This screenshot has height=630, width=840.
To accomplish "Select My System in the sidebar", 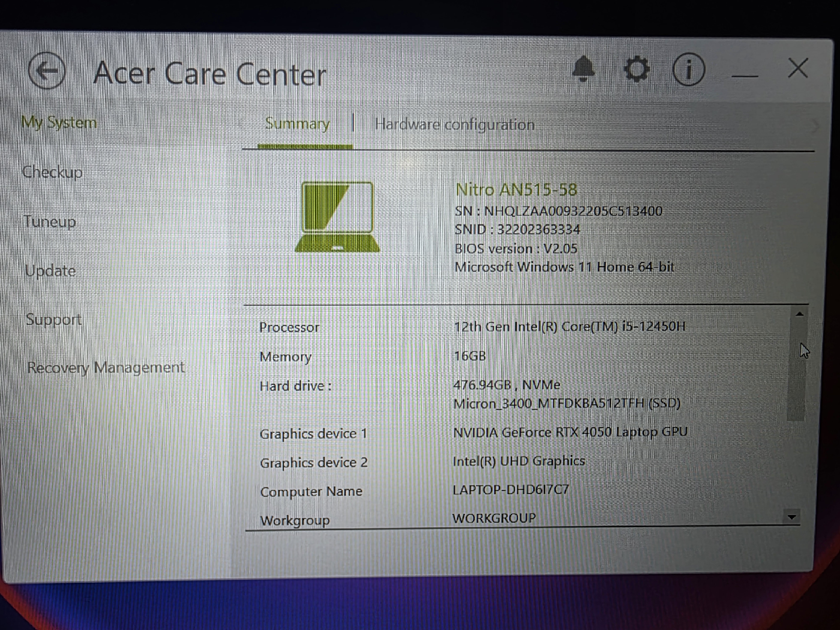I will click(59, 123).
